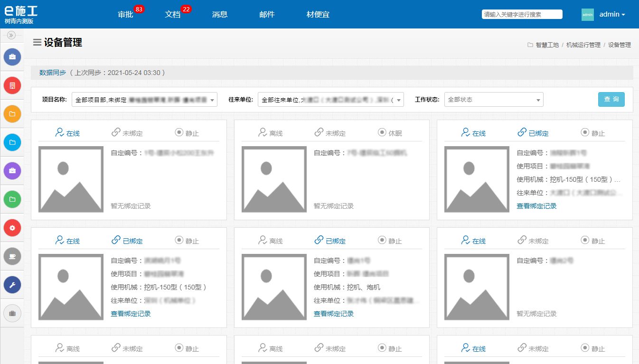639x364 pixels.
Task: Click the folder icon before 智慧工地 breadcrumb
Action: coord(530,45)
